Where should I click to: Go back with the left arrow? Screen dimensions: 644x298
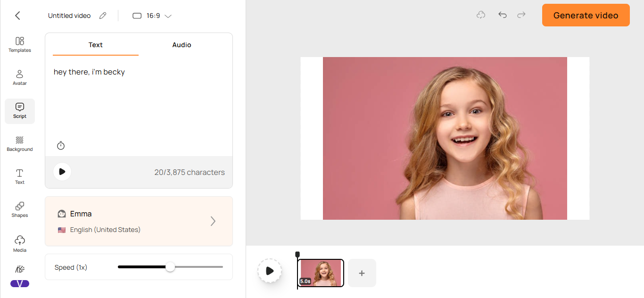pos(17,16)
